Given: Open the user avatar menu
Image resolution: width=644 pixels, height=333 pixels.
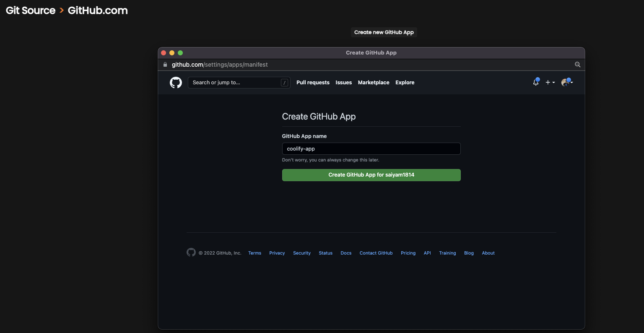Looking at the screenshot, I should click(x=567, y=82).
